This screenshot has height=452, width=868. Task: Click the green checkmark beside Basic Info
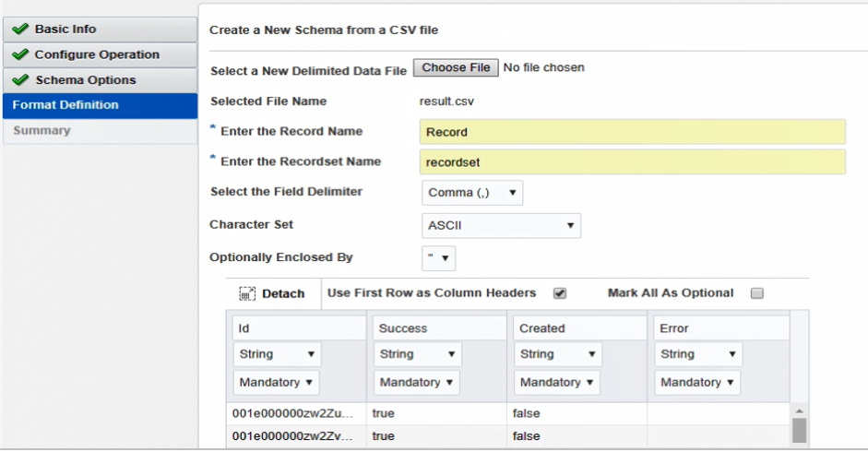(x=21, y=30)
